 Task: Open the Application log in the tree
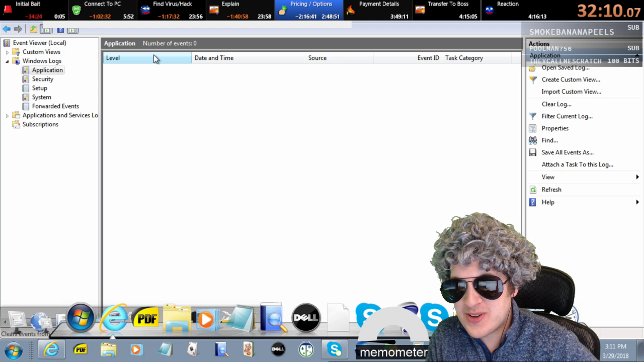[x=47, y=70]
